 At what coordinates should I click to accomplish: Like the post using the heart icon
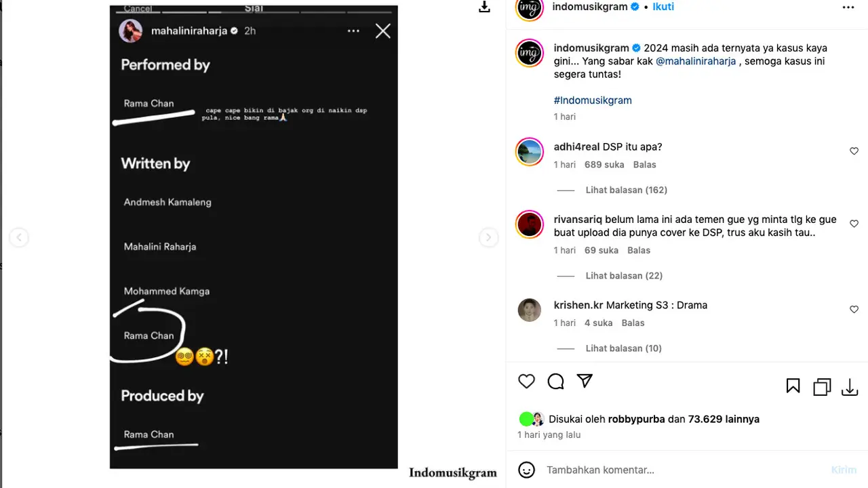[526, 381]
